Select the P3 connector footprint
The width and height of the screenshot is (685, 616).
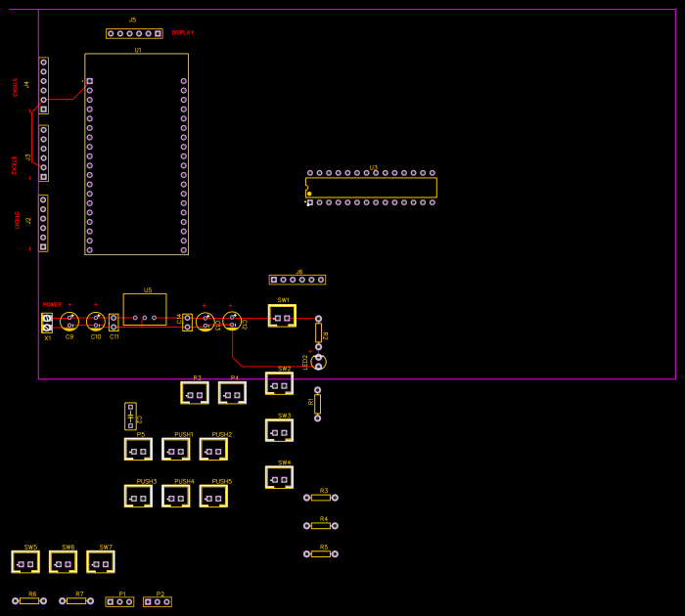click(x=195, y=392)
